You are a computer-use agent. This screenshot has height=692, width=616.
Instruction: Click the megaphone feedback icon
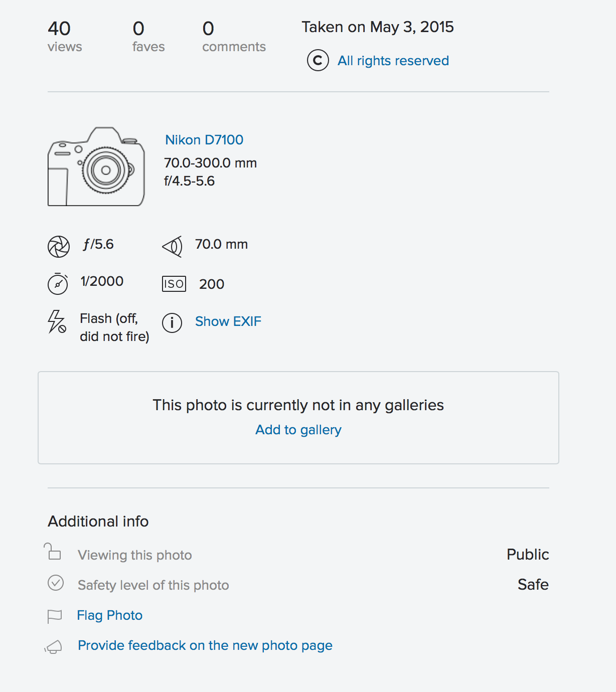pyautogui.click(x=53, y=647)
